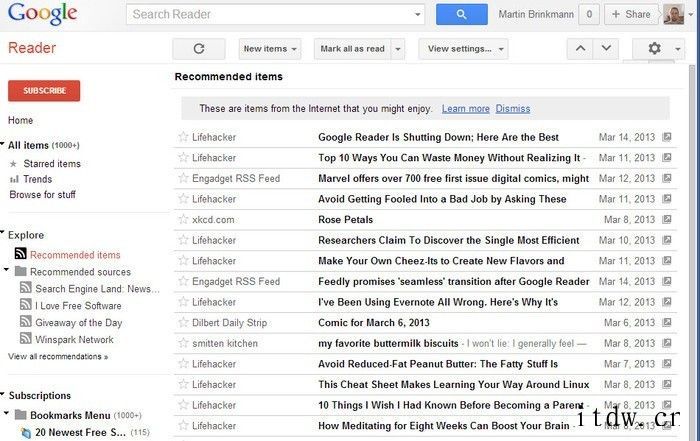Image resolution: width=700 pixels, height=441 pixels.
Task: Collapse the Explore section
Action: pyautogui.click(x=3, y=233)
